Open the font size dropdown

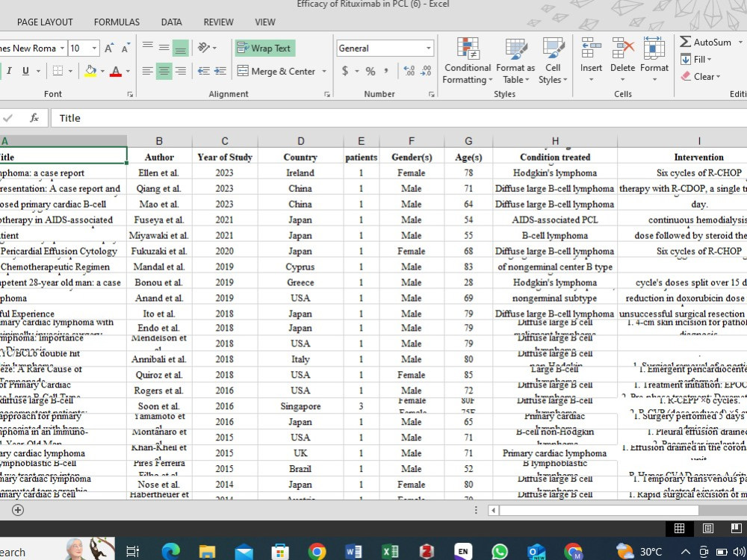pos(94,48)
